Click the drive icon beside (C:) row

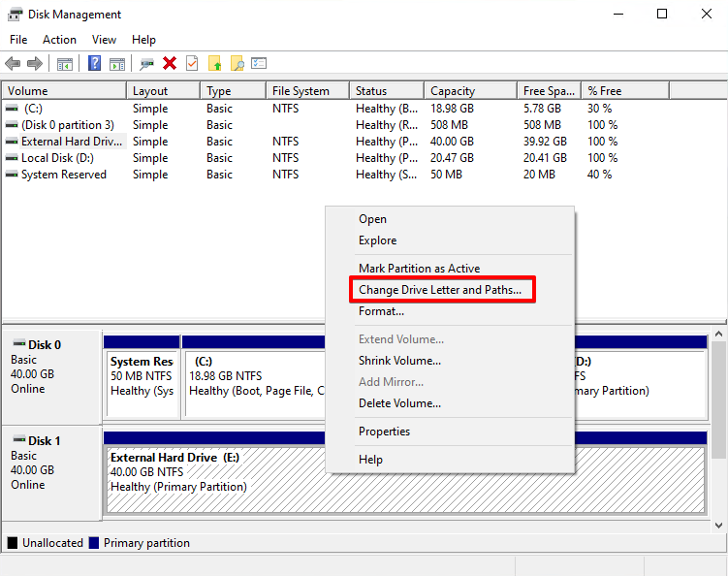[x=12, y=109]
